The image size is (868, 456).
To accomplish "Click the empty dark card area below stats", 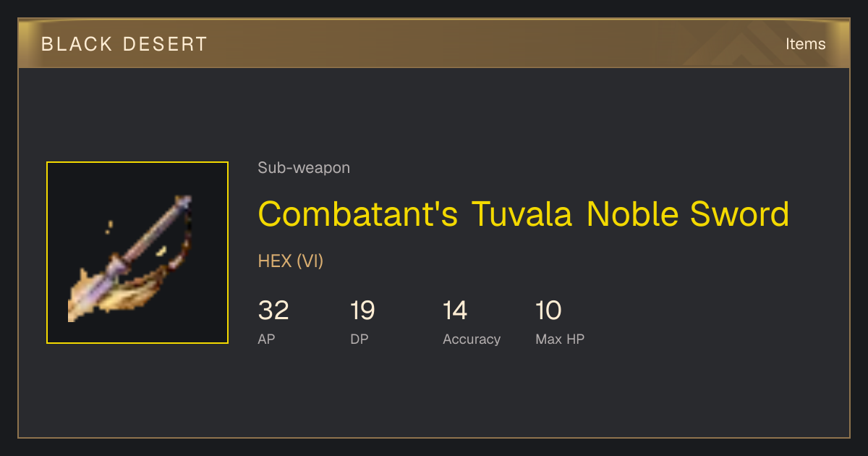I will point(434,394).
